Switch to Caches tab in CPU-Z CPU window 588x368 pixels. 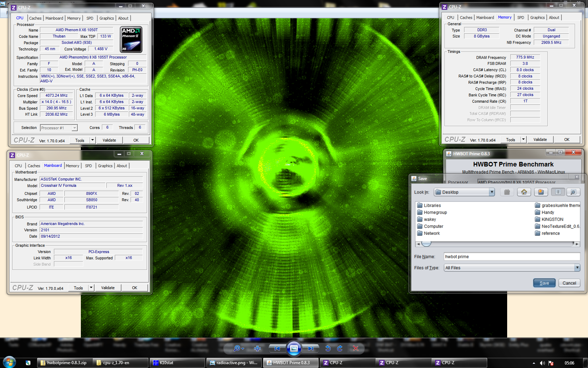(35, 18)
